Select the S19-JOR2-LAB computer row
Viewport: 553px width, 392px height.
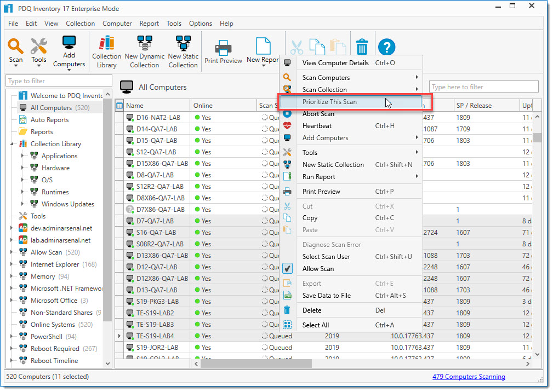(x=324, y=348)
